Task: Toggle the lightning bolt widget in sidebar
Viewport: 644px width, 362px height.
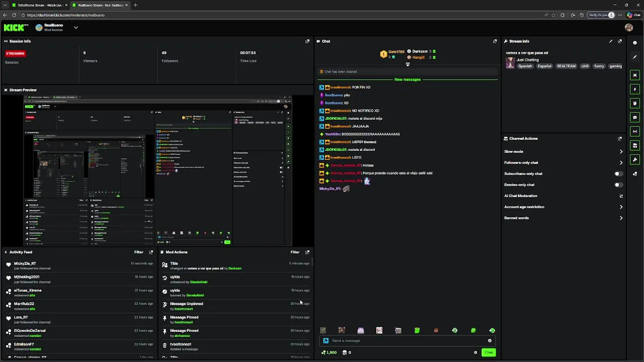Action: coord(635,89)
